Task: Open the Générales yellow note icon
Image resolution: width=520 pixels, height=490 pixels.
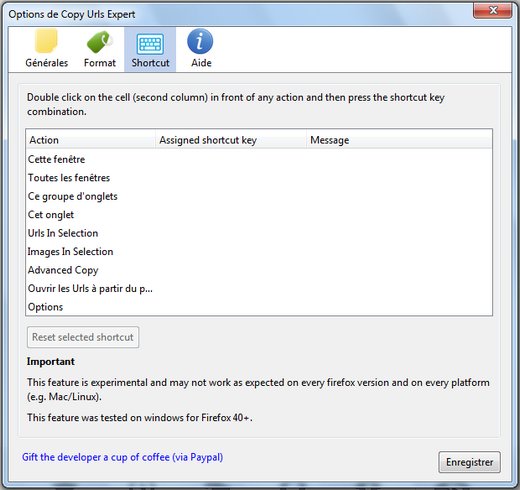Action: (46, 41)
